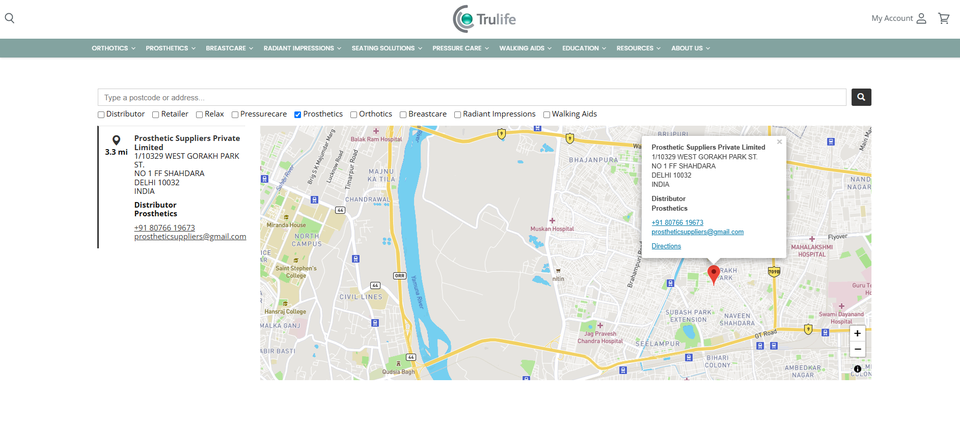Viewport: 960px width, 429px height.
Task: Click the Directions link in map popup
Action: pos(666,246)
